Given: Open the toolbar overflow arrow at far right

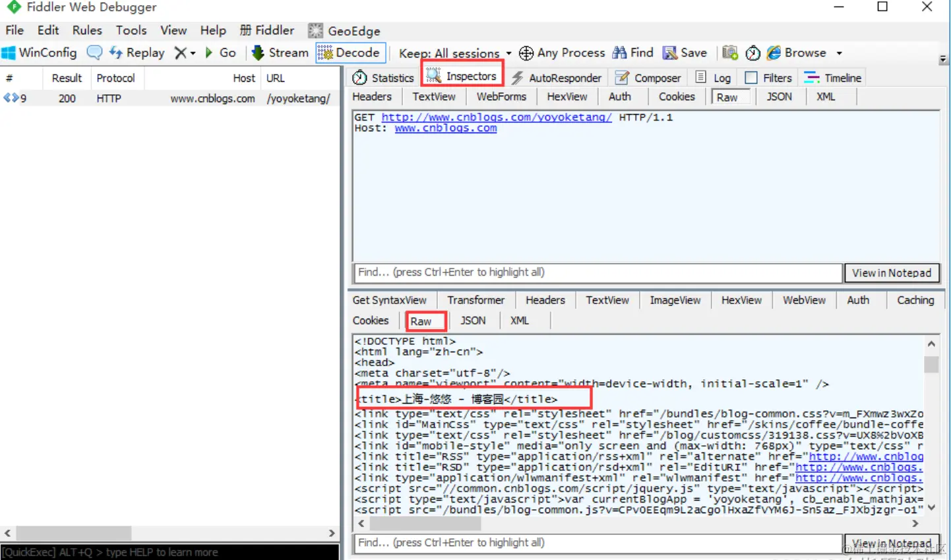Looking at the screenshot, I should pyautogui.click(x=943, y=59).
